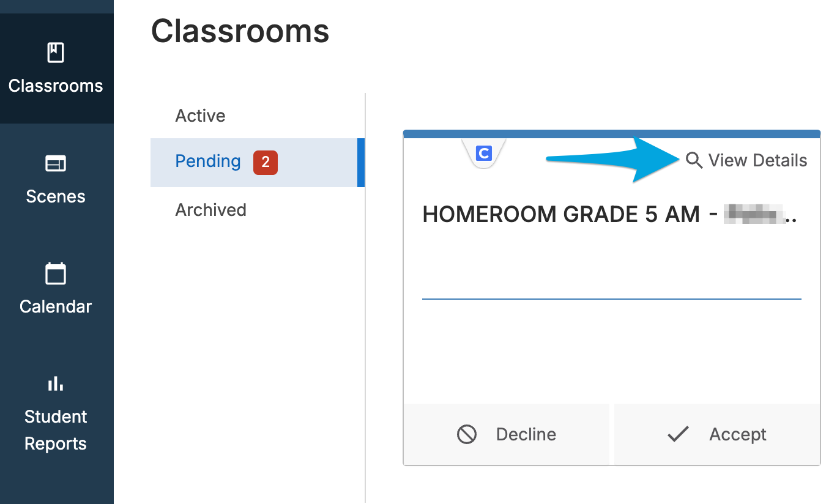Open Scenes via its sidebar icon

coord(56,163)
